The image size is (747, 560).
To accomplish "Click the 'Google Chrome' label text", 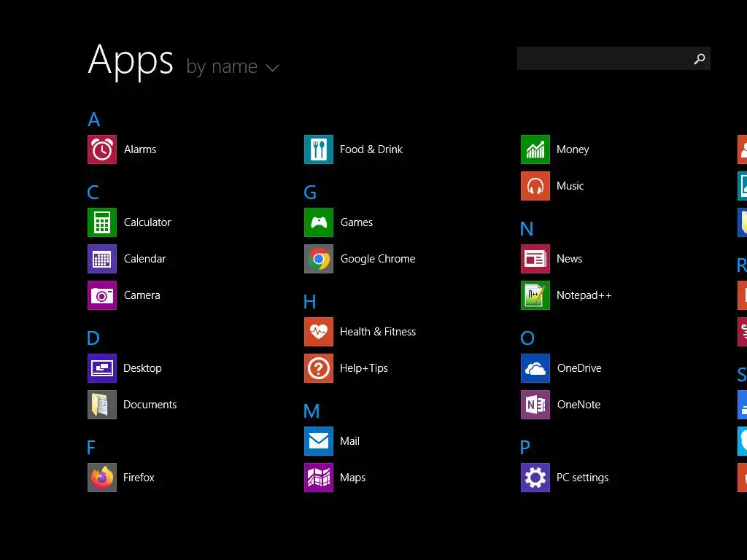I will coord(378,259).
